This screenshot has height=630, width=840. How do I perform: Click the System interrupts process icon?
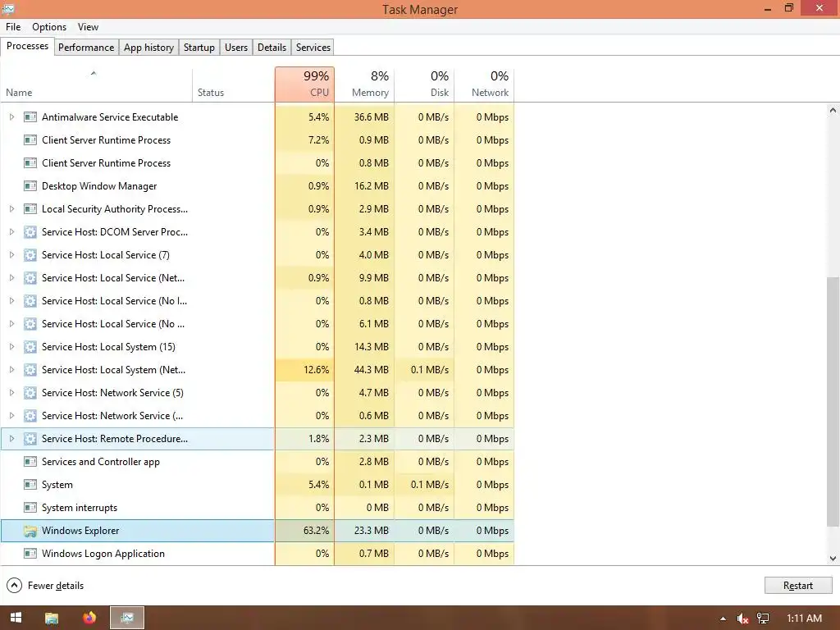pos(30,508)
